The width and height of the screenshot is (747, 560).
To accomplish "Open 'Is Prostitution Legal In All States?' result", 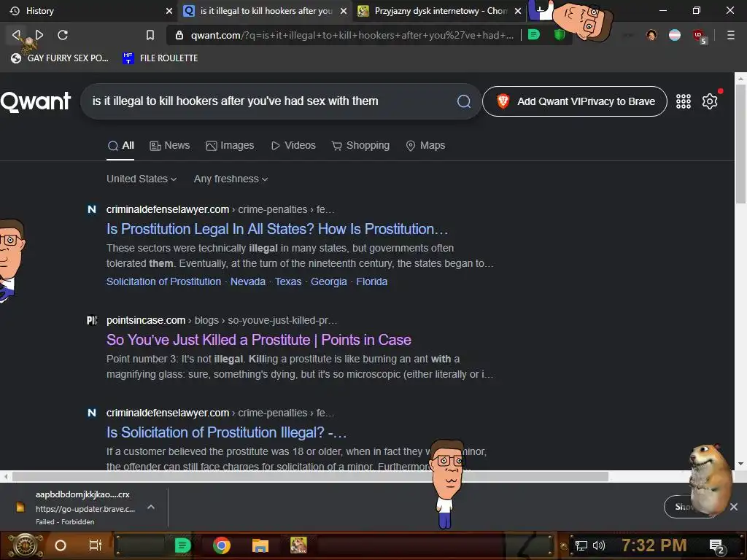I will 277,229.
